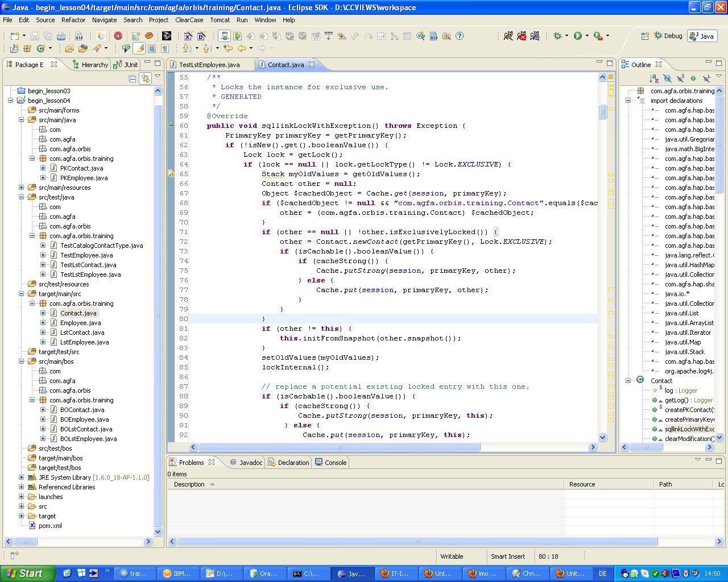This screenshot has width=728, height=582.
Task: Toggle Show Whitespace Characters pilcrow button
Action: (165, 49)
